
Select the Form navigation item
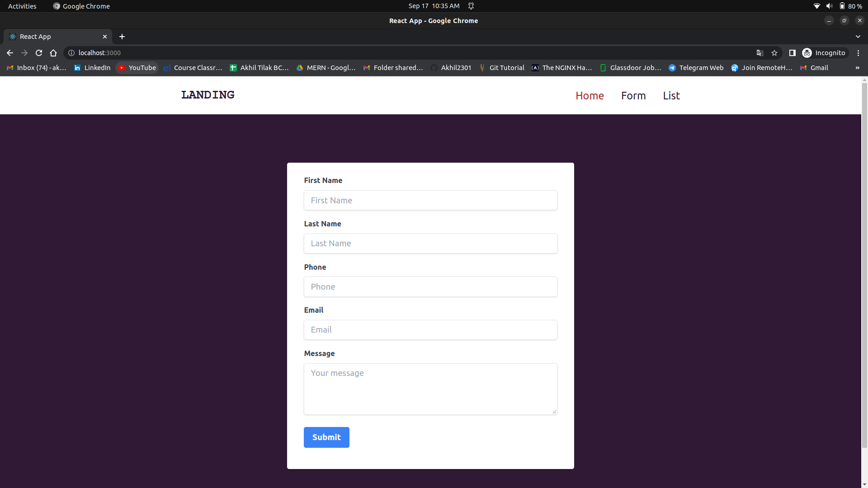point(633,95)
